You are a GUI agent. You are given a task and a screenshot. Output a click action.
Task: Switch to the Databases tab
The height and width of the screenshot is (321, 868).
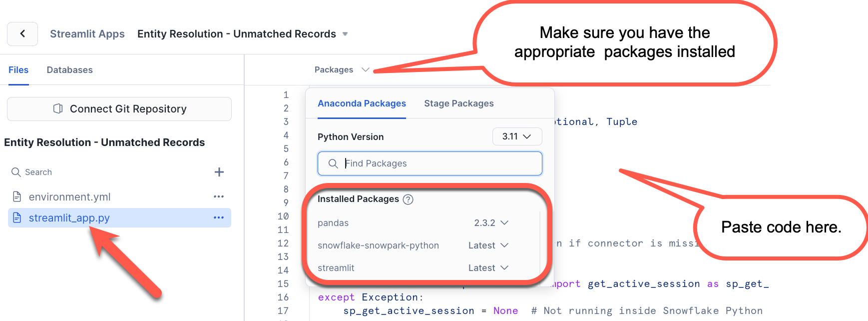coord(69,70)
